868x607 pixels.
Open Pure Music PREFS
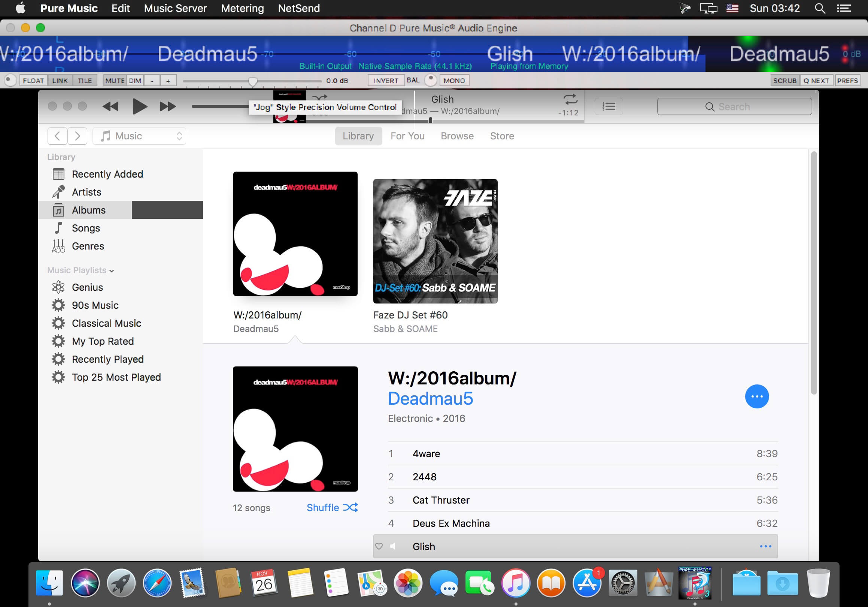click(847, 81)
